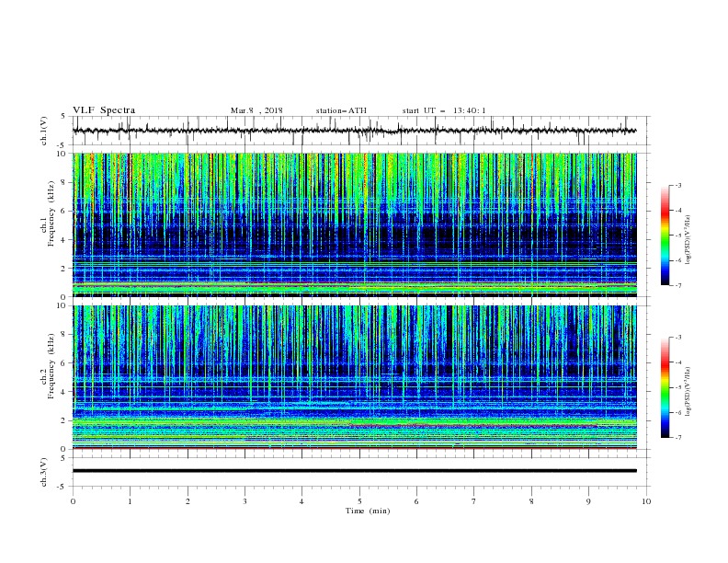Image resolution: width=728 pixels, height=563 pixels.
Task: Click the "ch.1(V)" axis label
Action: coord(44,131)
